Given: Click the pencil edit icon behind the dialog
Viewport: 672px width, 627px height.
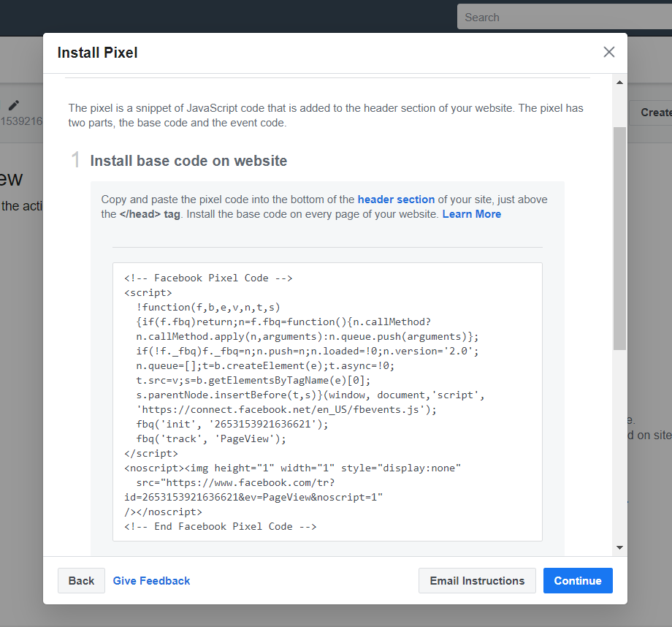Looking at the screenshot, I should [x=14, y=105].
